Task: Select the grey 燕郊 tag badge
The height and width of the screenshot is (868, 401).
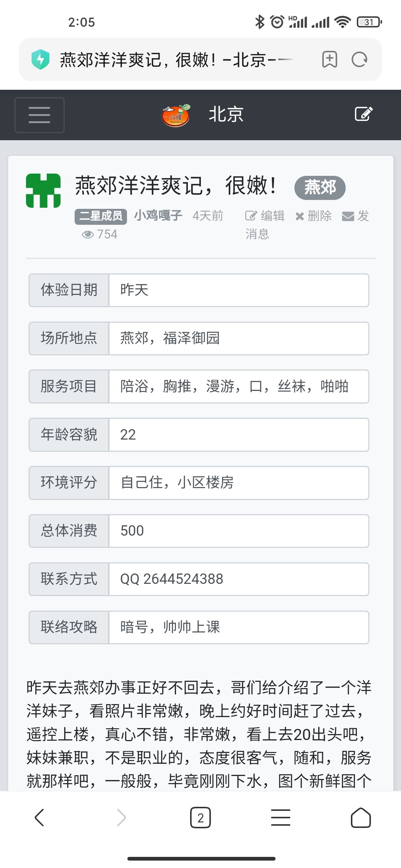Action: (x=320, y=187)
